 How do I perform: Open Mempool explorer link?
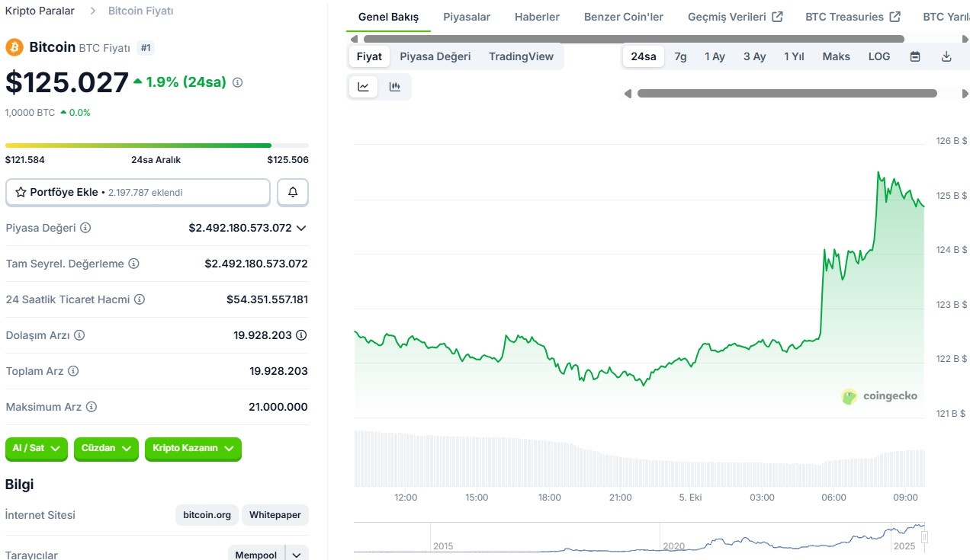pyautogui.click(x=256, y=555)
